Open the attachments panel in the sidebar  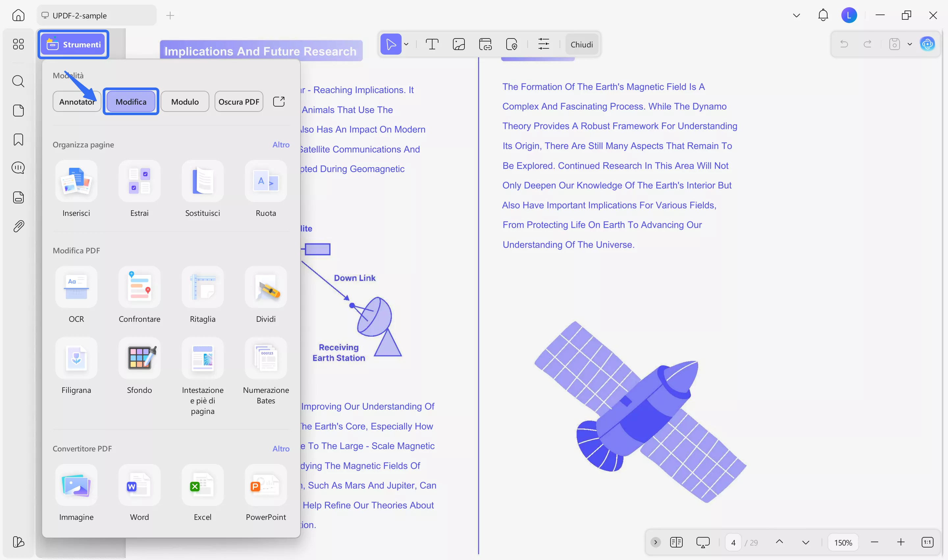[18, 226]
